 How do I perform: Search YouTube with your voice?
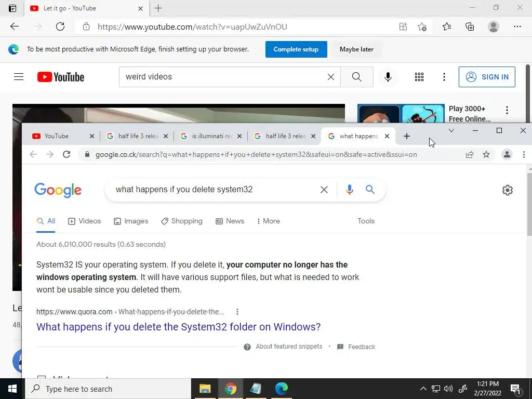pyautogui.click(x=388, y=77)
